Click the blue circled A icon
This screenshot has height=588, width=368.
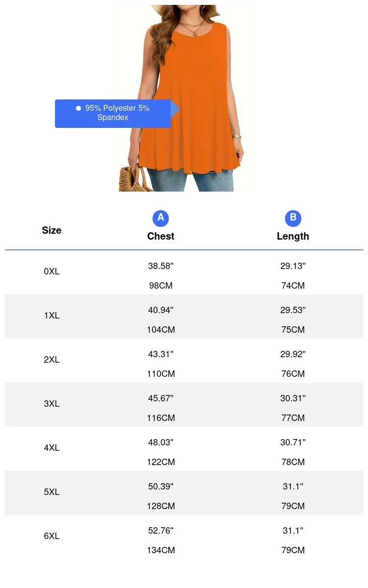pyautogui.click(x=160, y=218)
